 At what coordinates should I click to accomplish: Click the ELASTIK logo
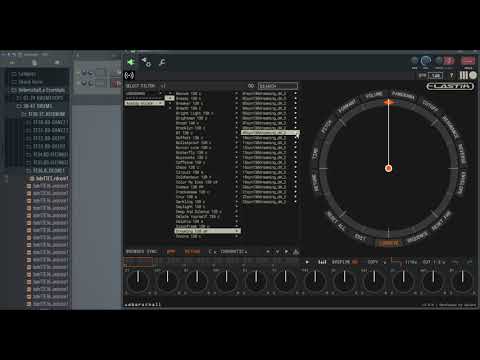450,86
